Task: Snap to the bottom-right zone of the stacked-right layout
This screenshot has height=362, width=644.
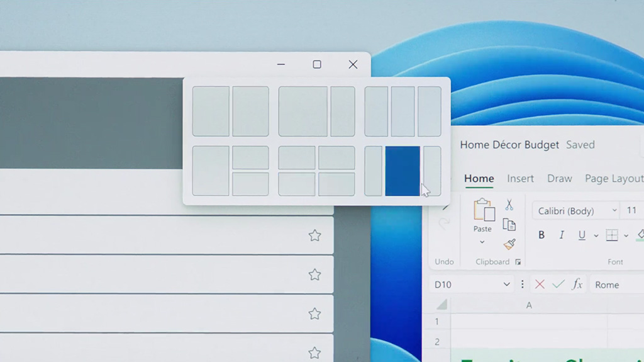Action: pos(250,184)
